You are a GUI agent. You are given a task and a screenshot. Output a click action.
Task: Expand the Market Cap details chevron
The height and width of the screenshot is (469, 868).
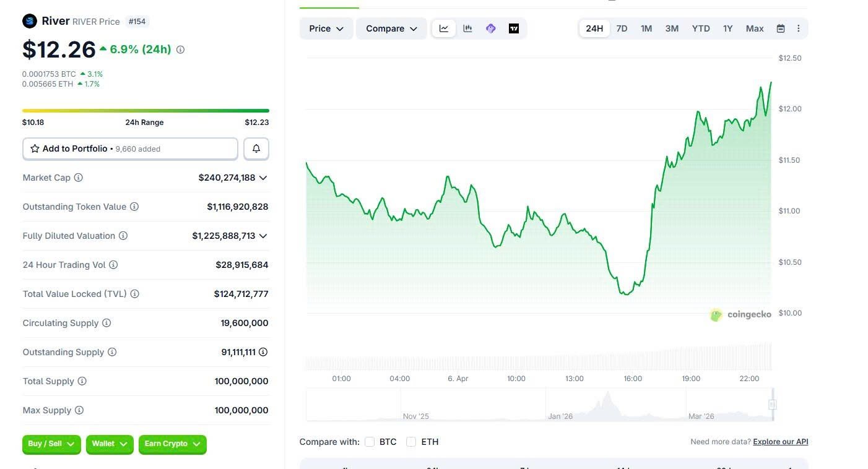pos(263,178)
